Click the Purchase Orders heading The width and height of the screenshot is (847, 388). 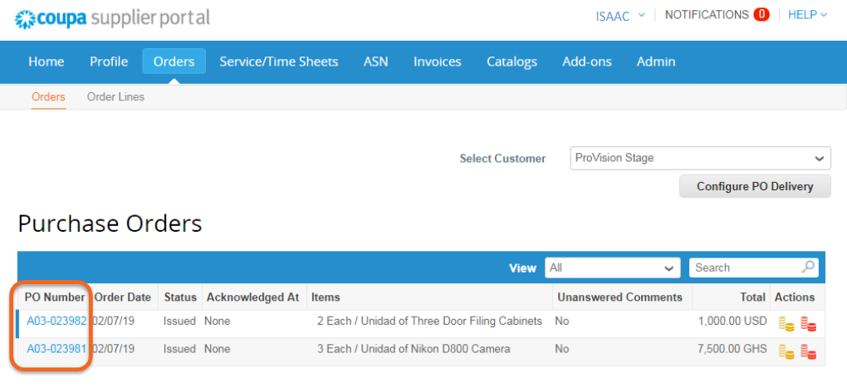pos(110,224)
